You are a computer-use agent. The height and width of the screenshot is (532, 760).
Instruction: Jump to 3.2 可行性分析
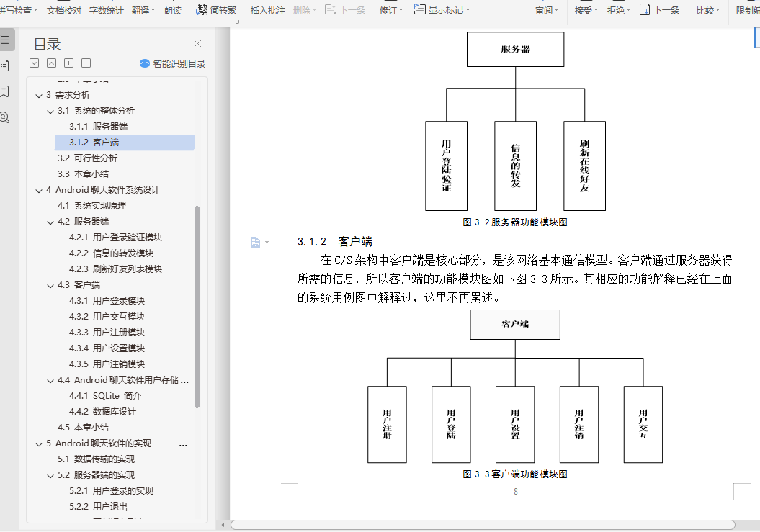[87, 158]
